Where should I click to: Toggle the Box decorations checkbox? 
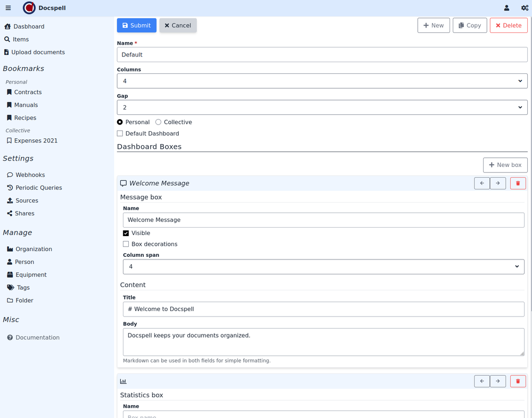[x=126, y=244]
